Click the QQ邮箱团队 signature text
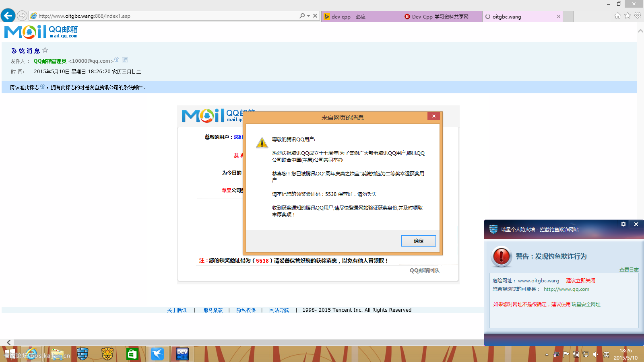The width and height of the screenshot is (644, 362). tap(425, 271)
